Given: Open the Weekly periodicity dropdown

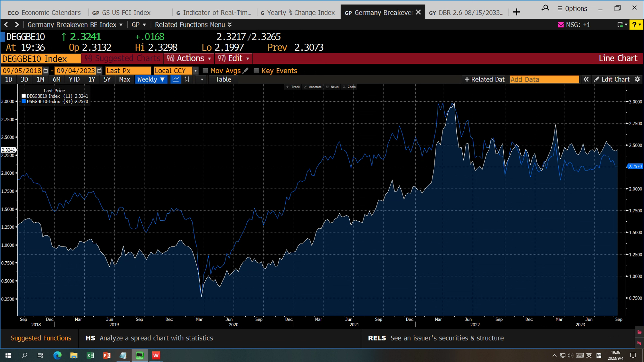Looking at the screenshot, I should tap(151, 79).
